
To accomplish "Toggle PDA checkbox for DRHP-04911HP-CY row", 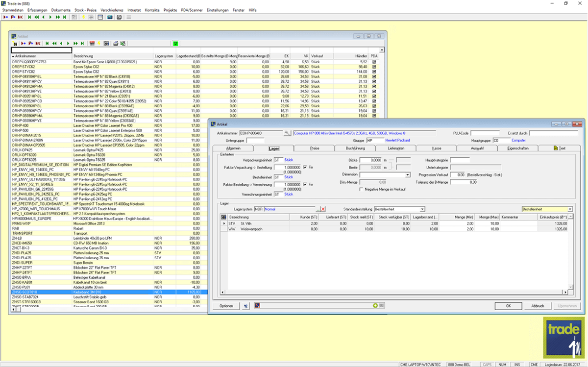I will 374,81.
